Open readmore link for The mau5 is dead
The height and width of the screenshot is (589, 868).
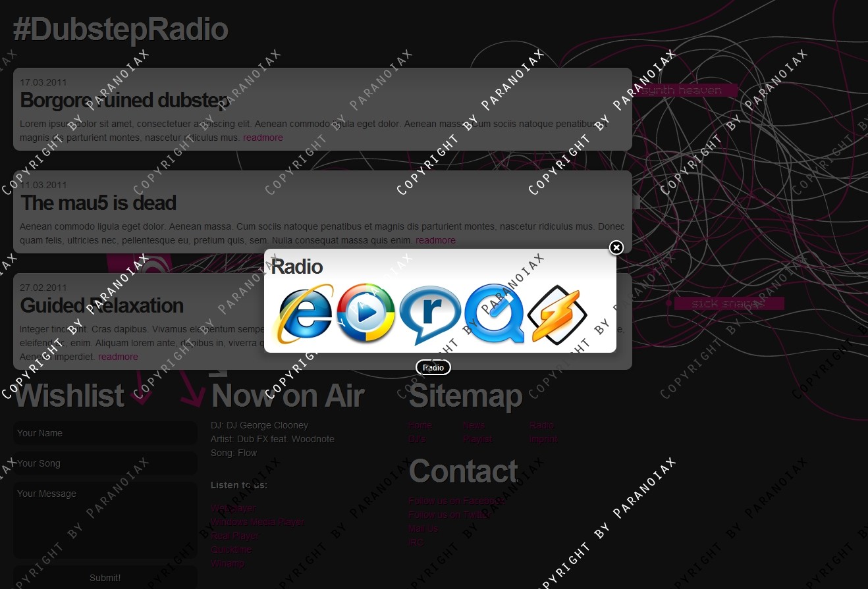click(x=435, y=240)
